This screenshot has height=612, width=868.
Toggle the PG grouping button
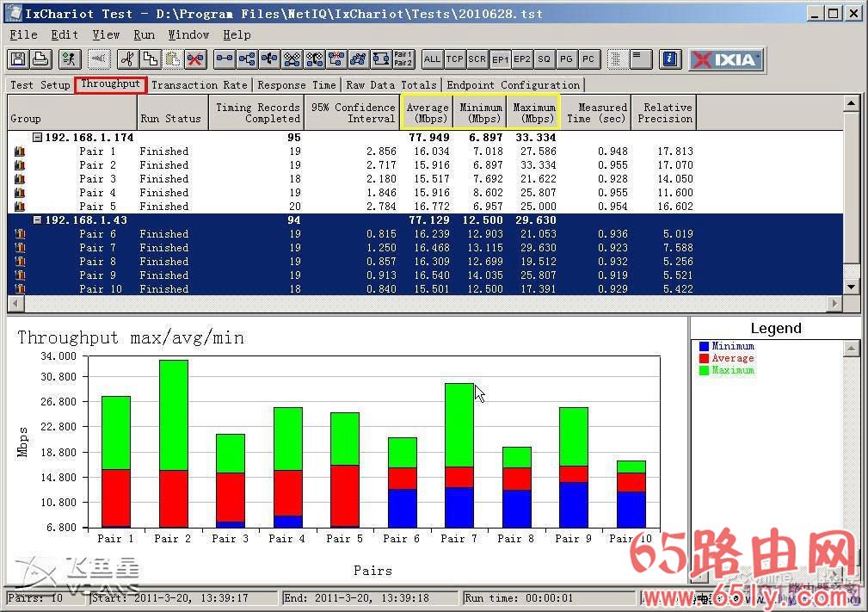tap(566, 59)
